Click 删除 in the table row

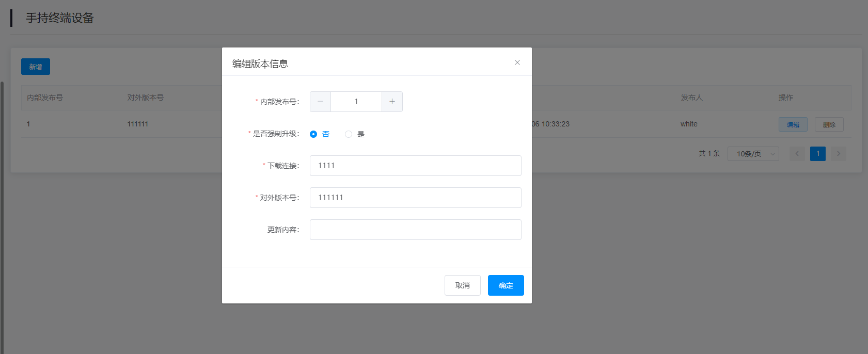829,124
